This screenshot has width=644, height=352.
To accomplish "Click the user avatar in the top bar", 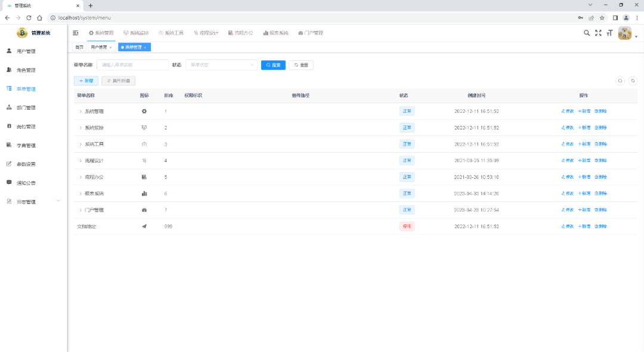I will pyautogui.click(x=624, y=34).
